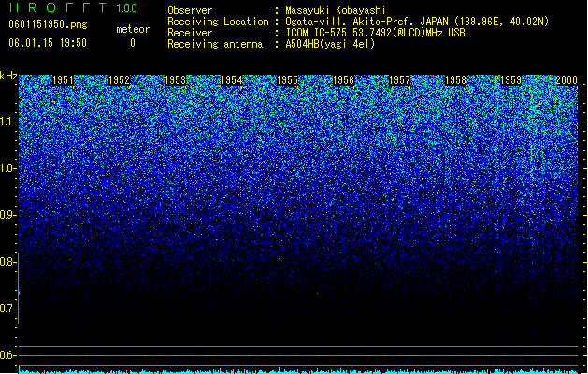This screenshot has height=374, width=588.
Task: Click the 0.6 kHz axis label
Action: [7, 355]
